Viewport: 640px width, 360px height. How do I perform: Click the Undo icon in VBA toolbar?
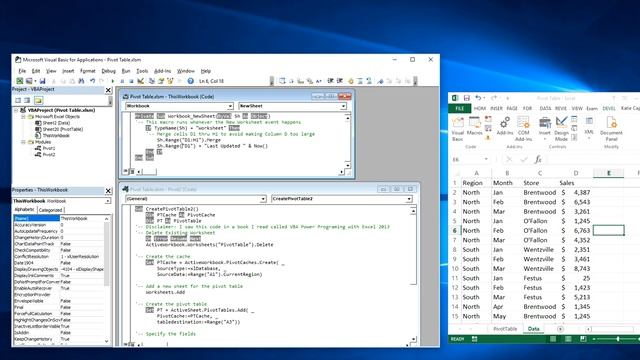93,81
